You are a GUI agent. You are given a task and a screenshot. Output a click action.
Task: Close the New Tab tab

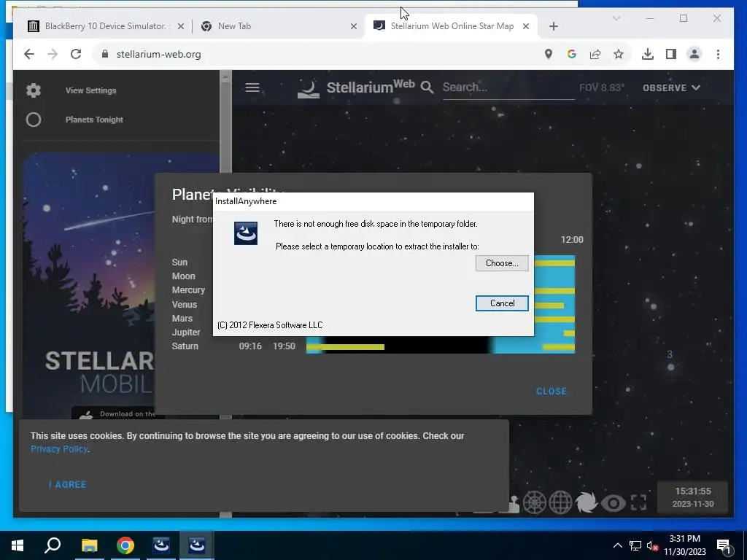(354, 26)
